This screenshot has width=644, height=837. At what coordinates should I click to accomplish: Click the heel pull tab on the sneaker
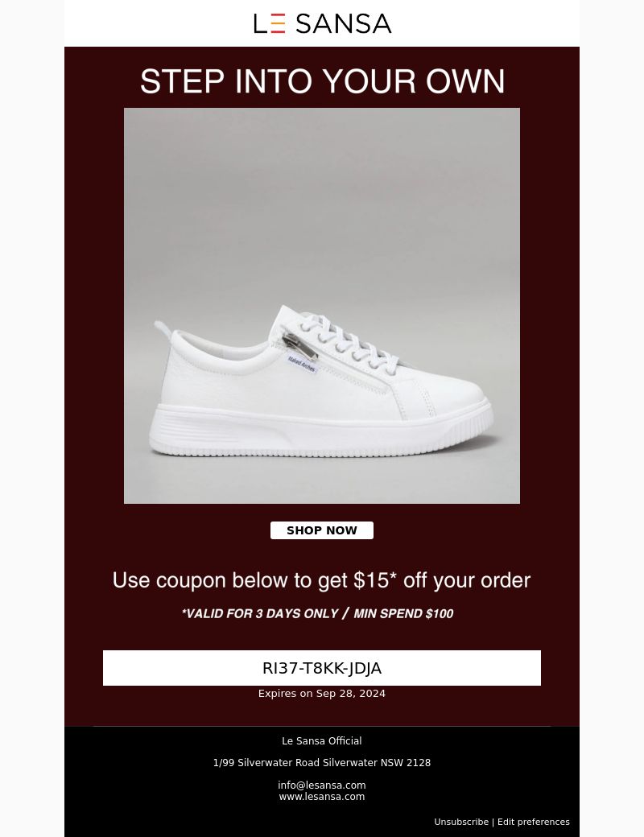tap(163, 329)
